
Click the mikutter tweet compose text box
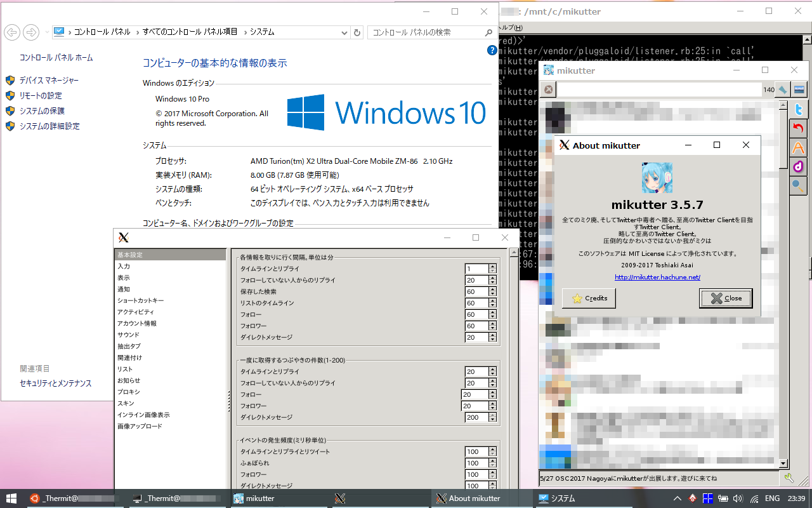tap(659, 90)
